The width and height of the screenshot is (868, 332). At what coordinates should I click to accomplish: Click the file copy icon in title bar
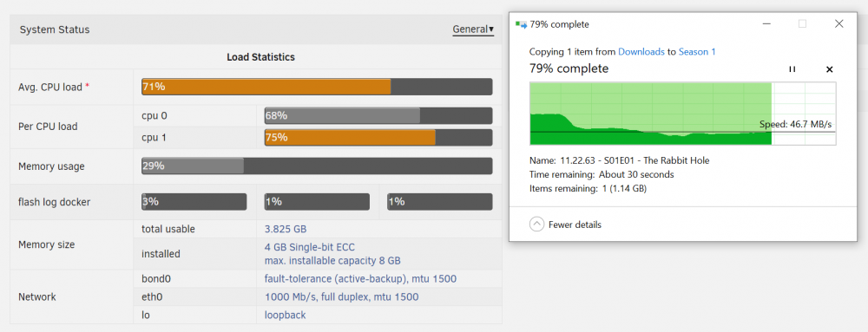(x=520, y=24)
